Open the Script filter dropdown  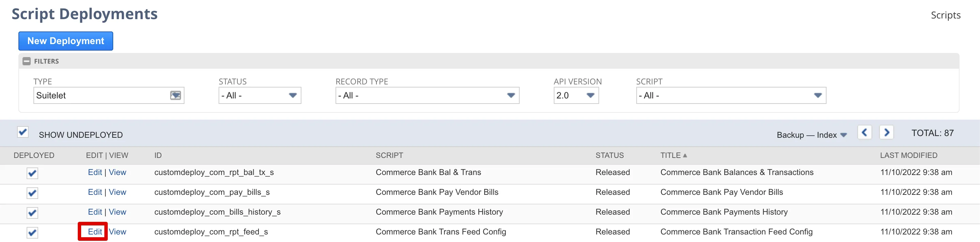(x=731, y=96)
